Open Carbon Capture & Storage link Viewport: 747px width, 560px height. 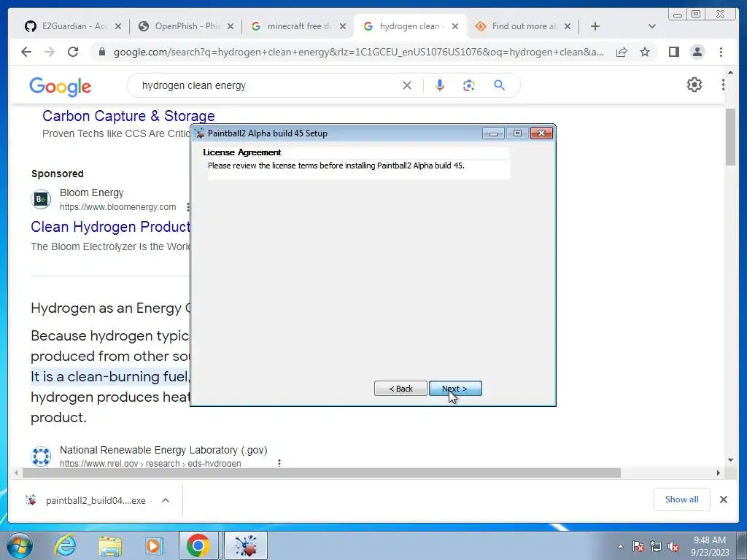tap(128, 116)
